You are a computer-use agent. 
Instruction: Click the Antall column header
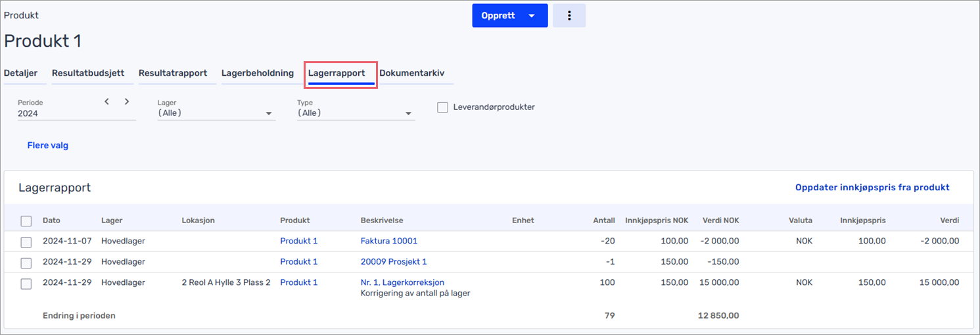604,220
